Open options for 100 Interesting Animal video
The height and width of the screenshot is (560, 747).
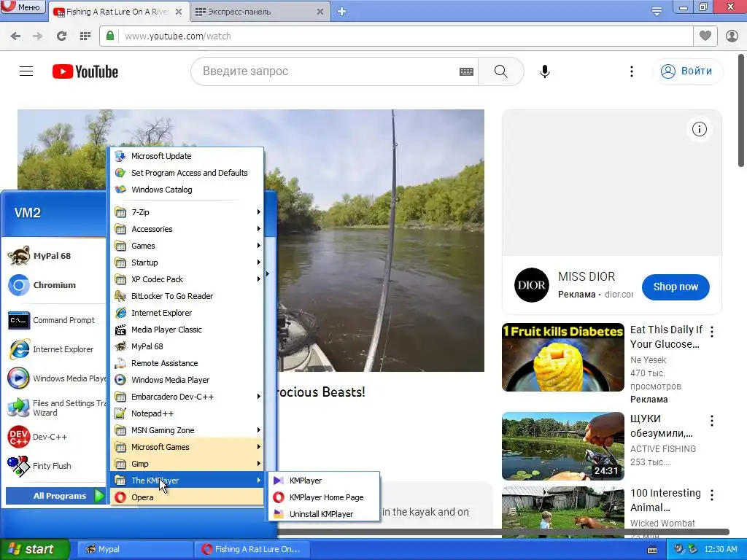click(x=712, y=495)
